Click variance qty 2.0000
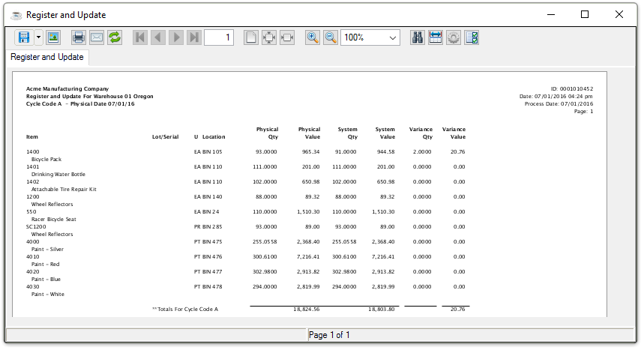The height and width of the screenshot is (350, 644). tap(422, 151)
